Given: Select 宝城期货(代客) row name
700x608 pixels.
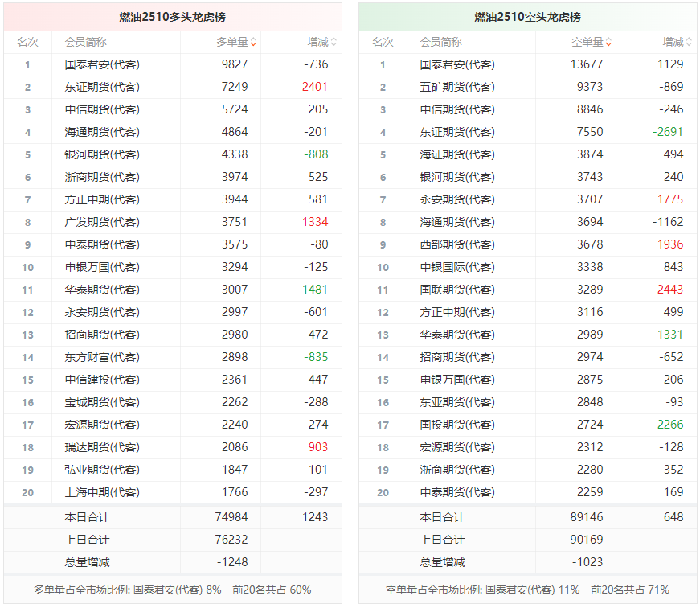Looking at the screenshot, I should click(x=102, y=402).
